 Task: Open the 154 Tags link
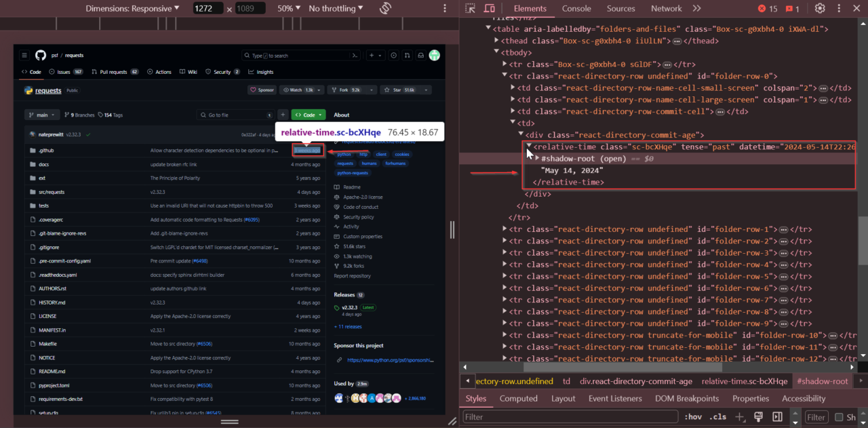point(111,115)
